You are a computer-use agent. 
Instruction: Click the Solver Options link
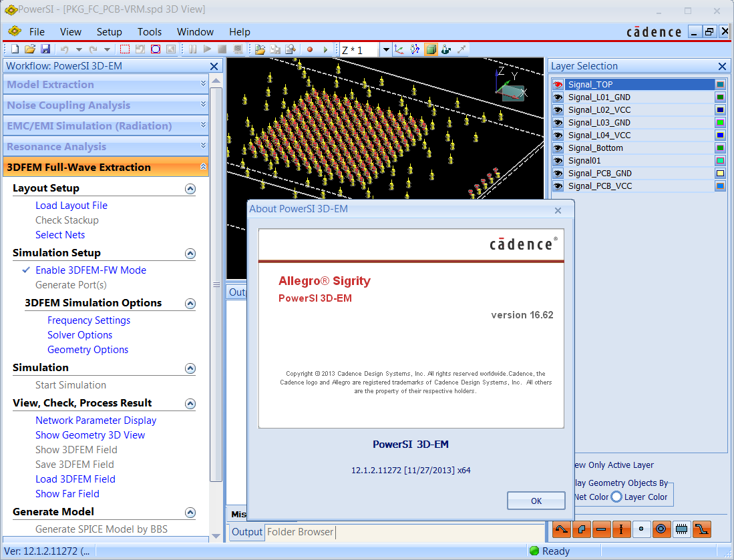[79, 335]
